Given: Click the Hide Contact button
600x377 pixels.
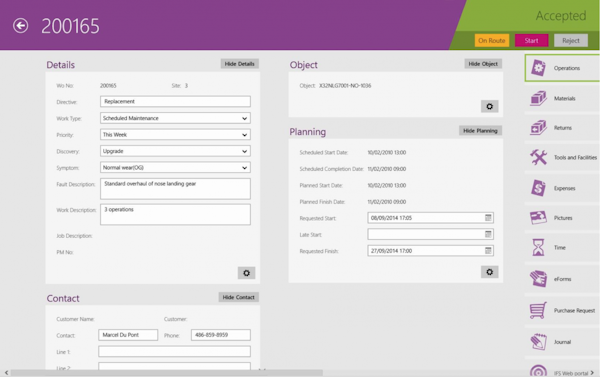Looking at the screenshot, I should tap(238, 297).
